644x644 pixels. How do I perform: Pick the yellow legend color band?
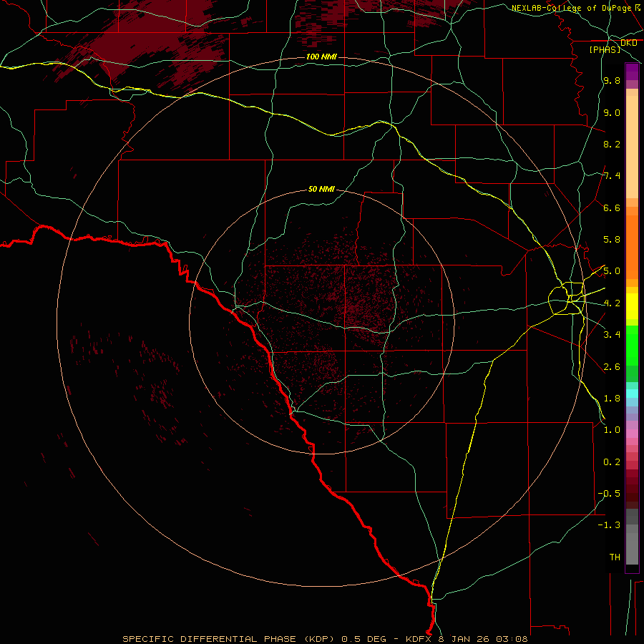pos(632,306)
